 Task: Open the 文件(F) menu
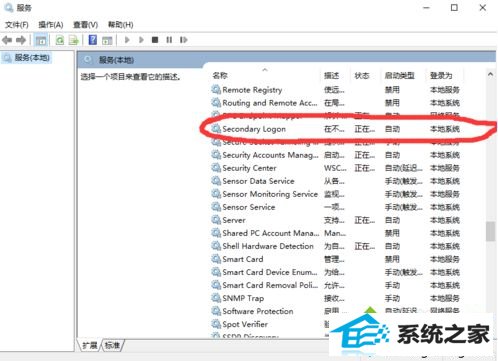click(17, 25)
